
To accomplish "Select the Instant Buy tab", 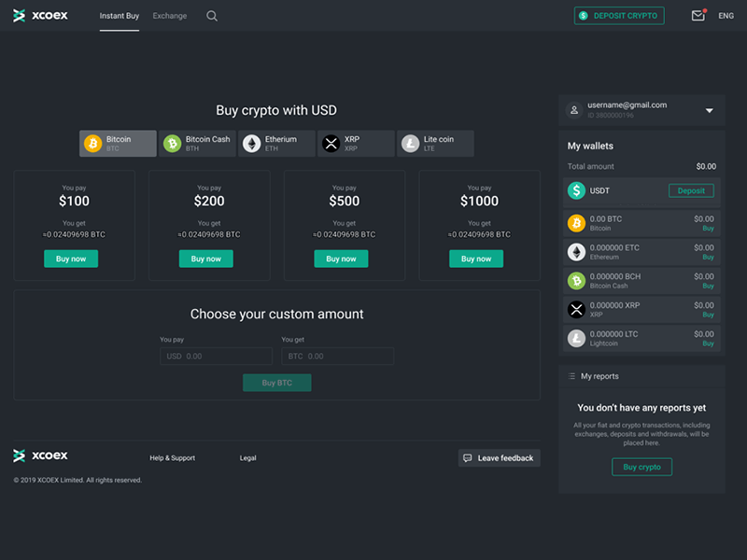I will pyautogui.click(x=120, y=16).
